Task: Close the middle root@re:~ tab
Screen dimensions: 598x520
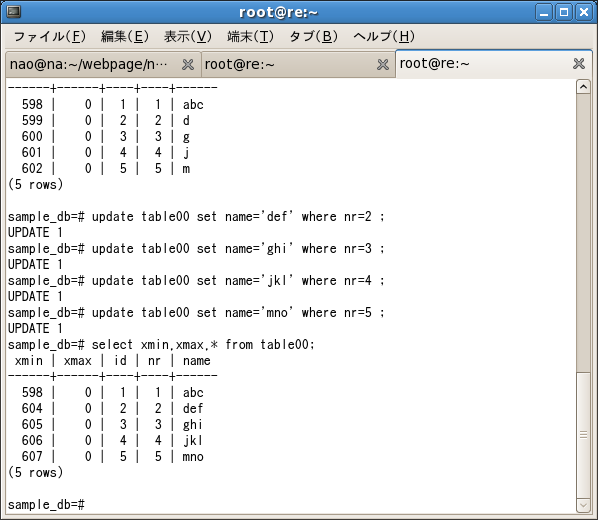Action: pyautogui.click(x=383, y=64)
